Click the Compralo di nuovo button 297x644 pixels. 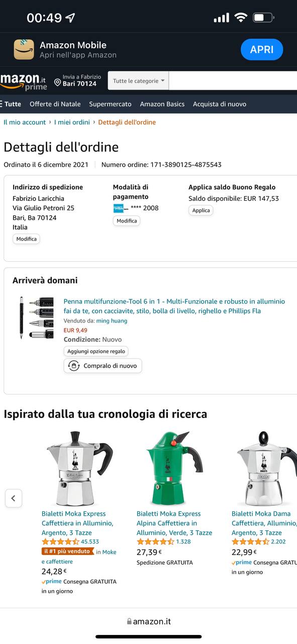pos(103,366)
